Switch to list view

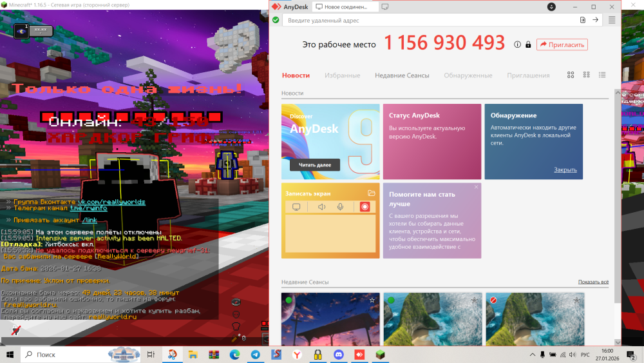[x=602, y=75]
